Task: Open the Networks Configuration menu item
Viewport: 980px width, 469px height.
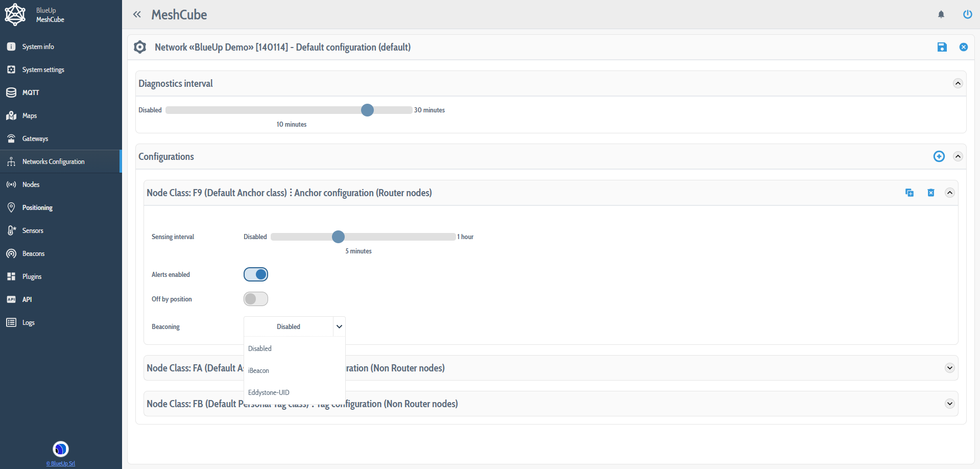Action: pyautogui.click(x=53, y=161)
